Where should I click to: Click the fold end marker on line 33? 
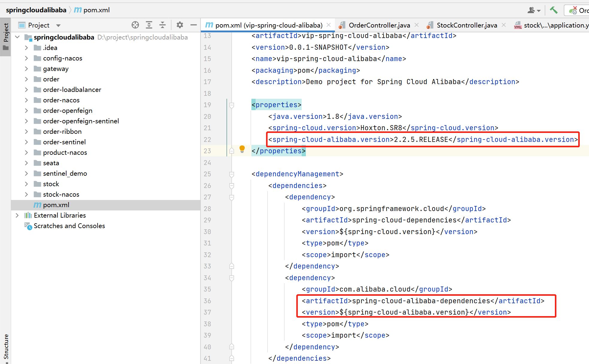click(232, 266)
